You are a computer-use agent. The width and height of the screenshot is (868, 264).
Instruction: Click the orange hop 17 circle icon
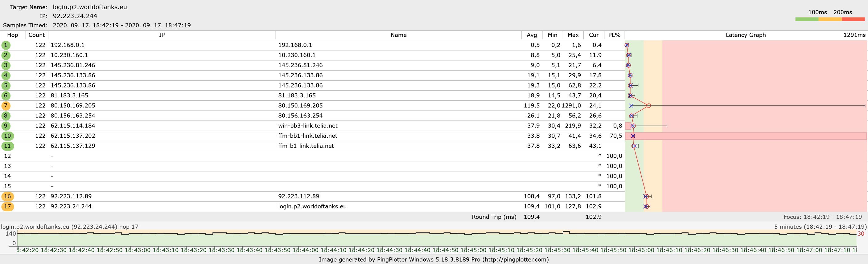coord(7,206)
